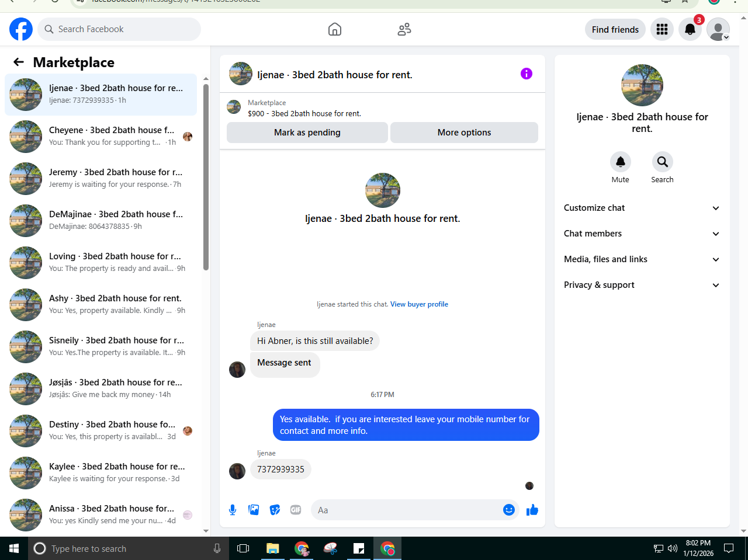Open the Friends icon in top bar
The image size is (748, 560).
[x=404, y=29]
